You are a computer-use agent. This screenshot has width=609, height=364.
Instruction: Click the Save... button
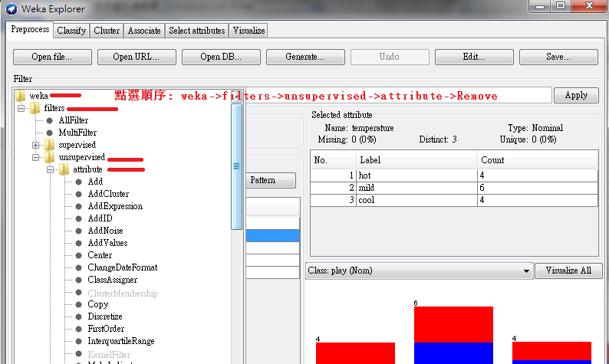pos(558,57)
